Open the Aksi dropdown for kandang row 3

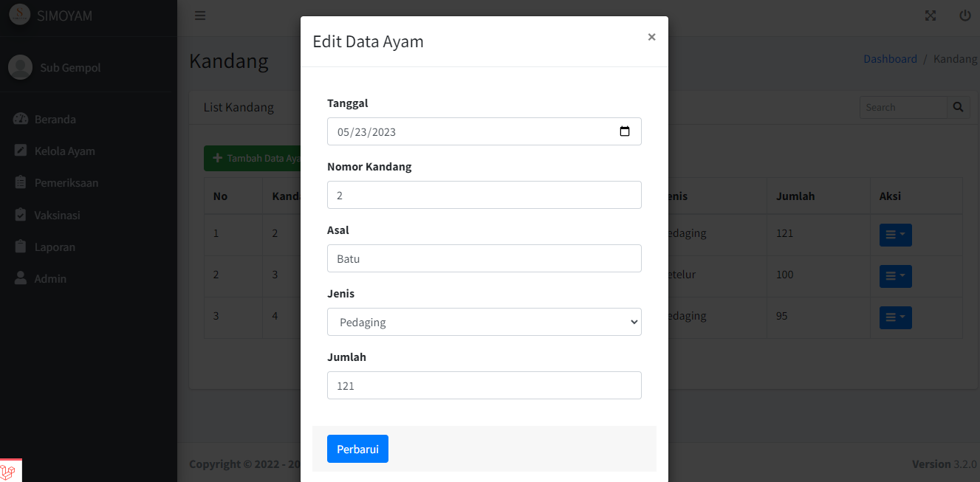pos(894,317)
